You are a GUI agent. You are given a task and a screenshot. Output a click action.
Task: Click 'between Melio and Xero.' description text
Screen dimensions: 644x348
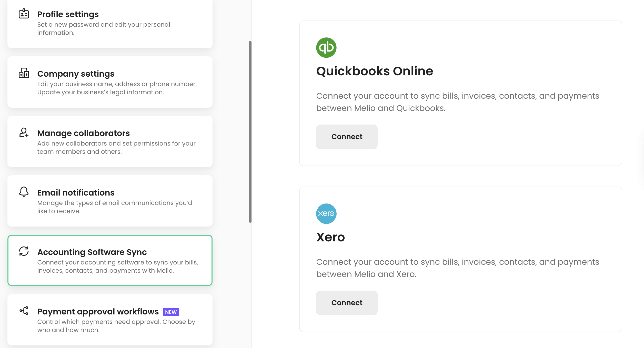click(366, 274)
